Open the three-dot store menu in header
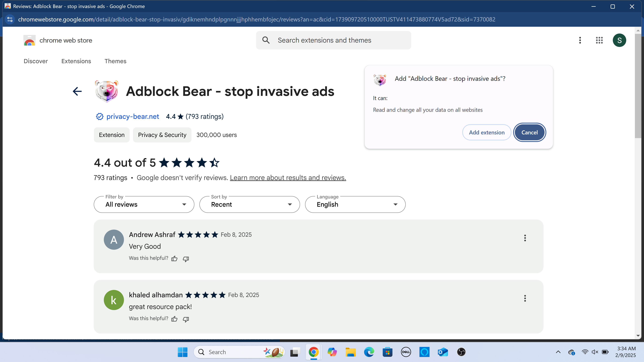Screen dimensions: 644x362 tap(580, 40)
